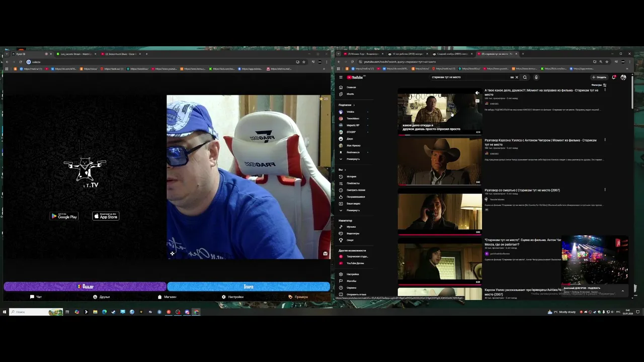This screenshot has height=362, width=644.
Task: Start voice search with the microphone icon
Action: (536, 77)
